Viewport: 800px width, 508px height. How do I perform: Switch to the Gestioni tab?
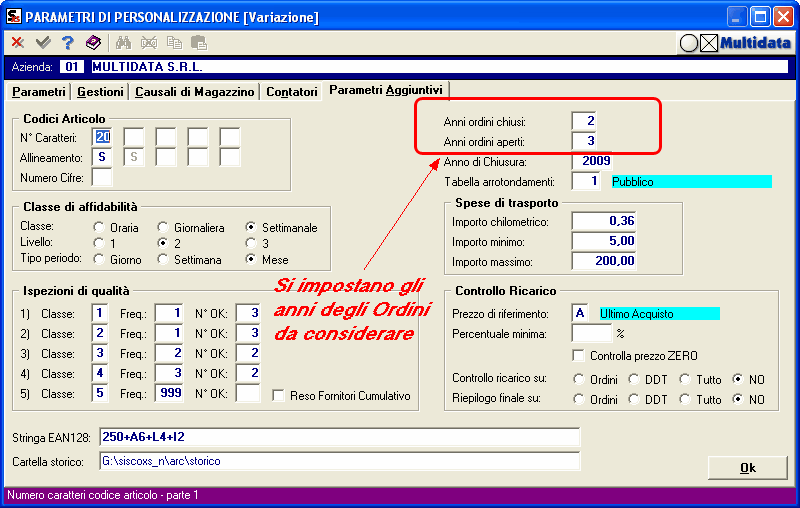100,92
